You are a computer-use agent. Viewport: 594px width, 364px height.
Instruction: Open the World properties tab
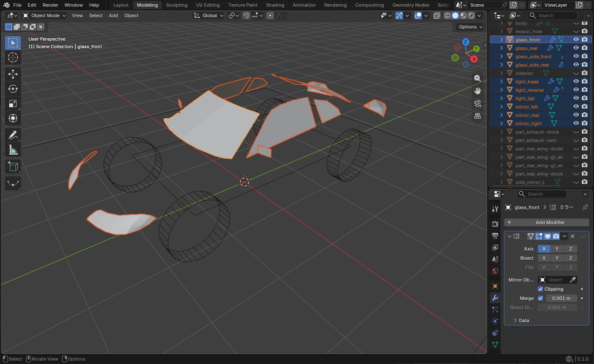(495, 271)
